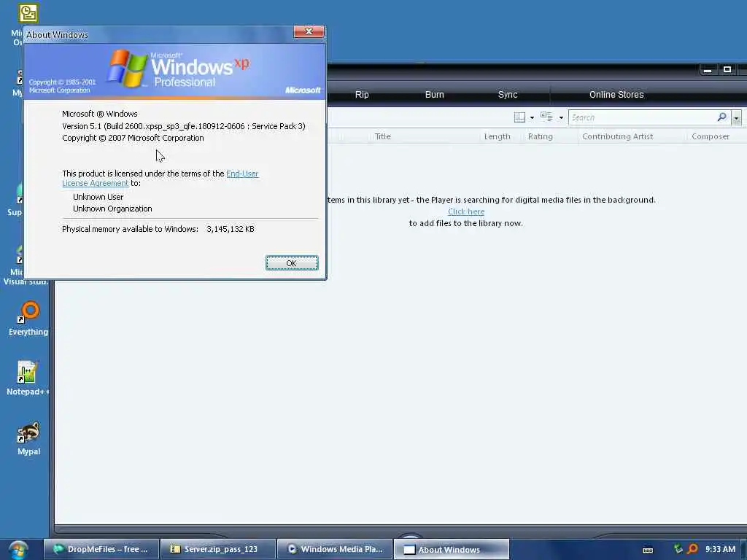Sort by the Composer column
This screenshot has height=560, width=747.
(x=711, y=136)
